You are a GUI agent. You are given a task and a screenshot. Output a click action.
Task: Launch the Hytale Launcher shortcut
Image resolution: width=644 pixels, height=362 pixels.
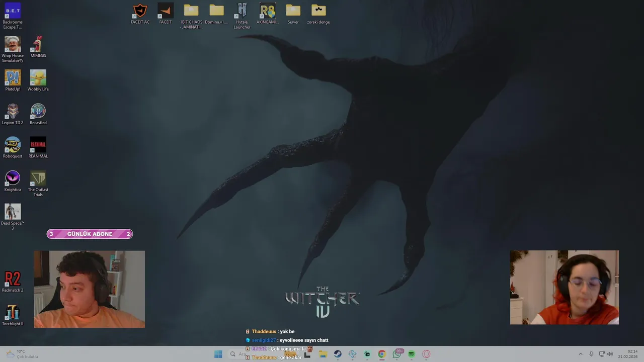[242, 16]
